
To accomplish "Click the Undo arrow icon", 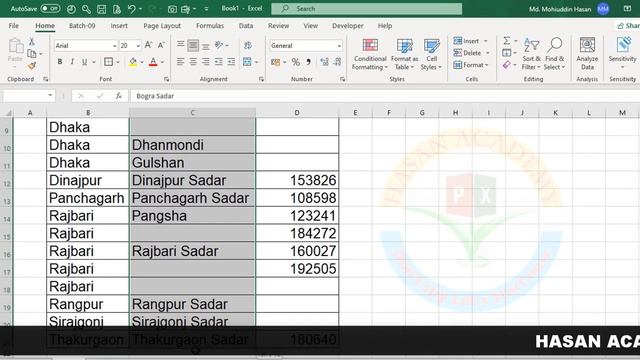I will coord(131,9).
